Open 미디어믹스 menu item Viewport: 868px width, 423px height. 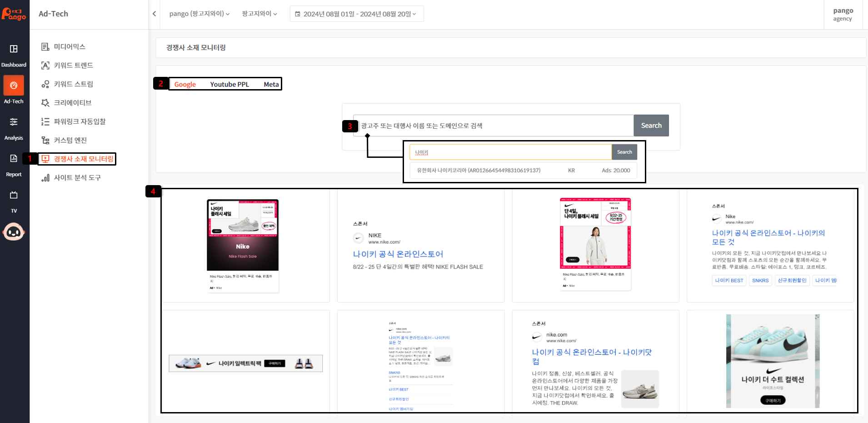[70, 46]
